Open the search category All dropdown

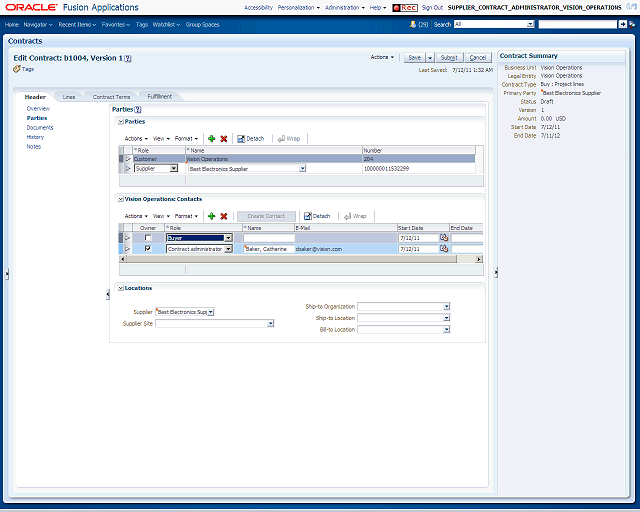point(530,24)
